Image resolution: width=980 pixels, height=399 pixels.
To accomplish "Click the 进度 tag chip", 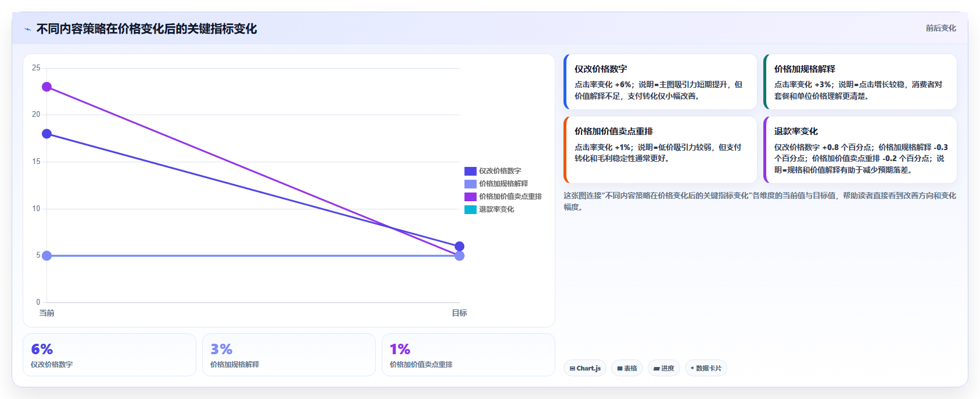I will (664, 368).
